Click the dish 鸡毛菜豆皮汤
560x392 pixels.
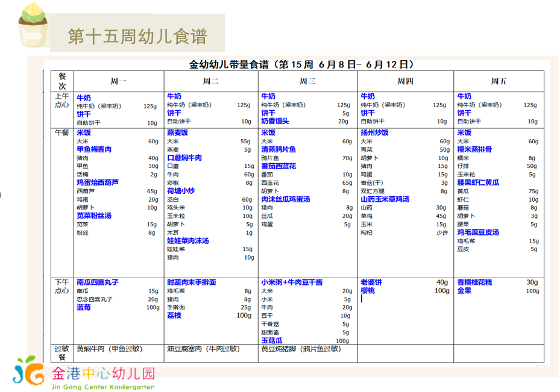pyautogui.click(x=478, y=232)
